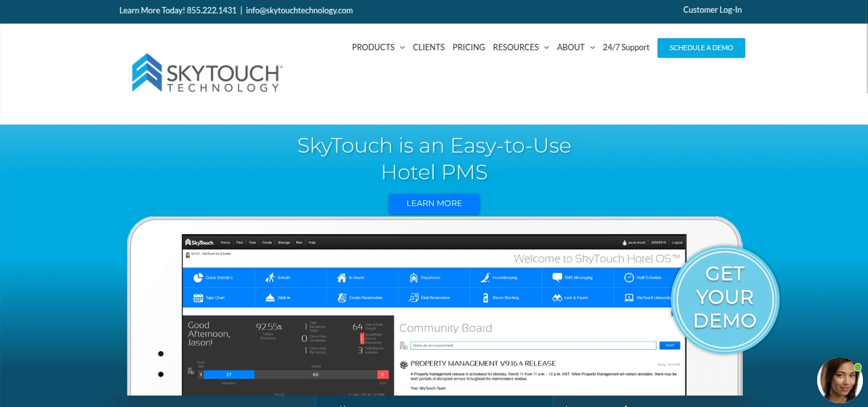Click the PROPERTY MANAGEMENT V9.16.4 RELEASE heading
The width and height of the screenshot is (868, 407).
tap(483, 364)
